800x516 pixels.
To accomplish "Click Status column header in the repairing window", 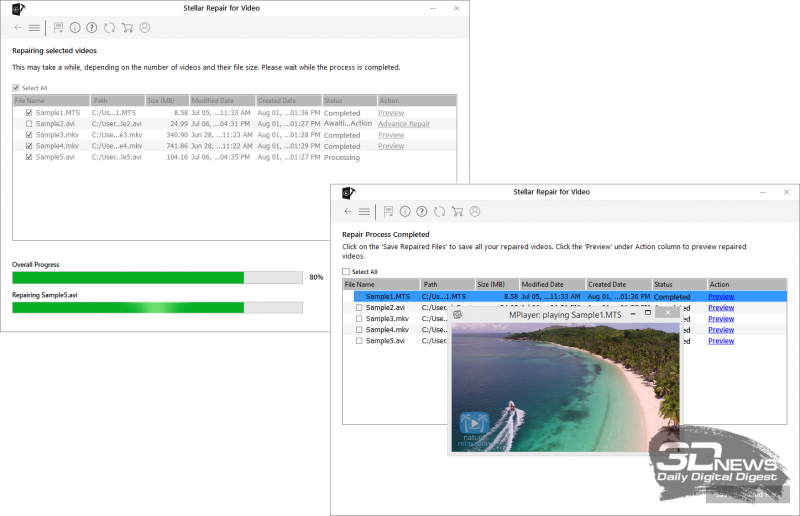I will point(349,101).
